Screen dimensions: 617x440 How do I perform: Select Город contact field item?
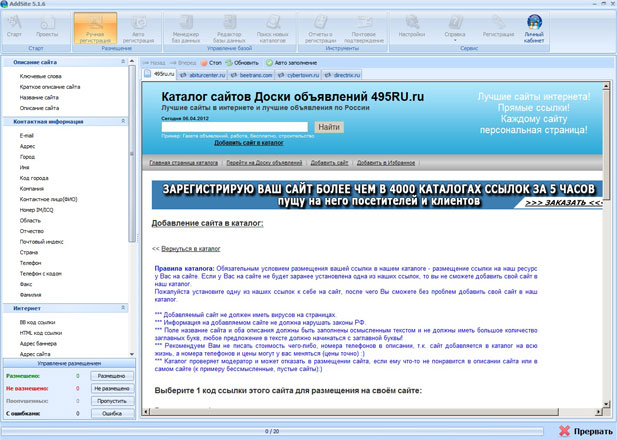click(27, 157)
